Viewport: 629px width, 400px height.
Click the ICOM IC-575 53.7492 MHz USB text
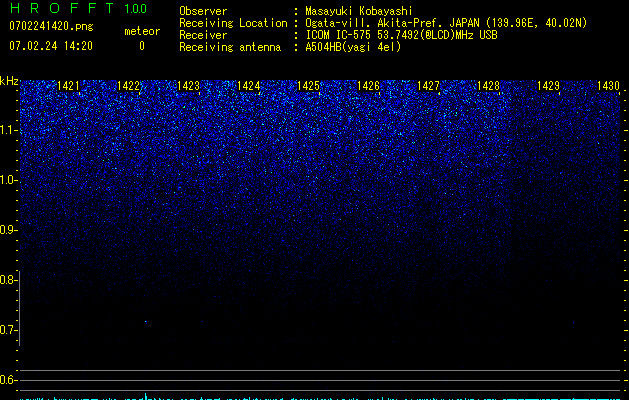(401, 35)
